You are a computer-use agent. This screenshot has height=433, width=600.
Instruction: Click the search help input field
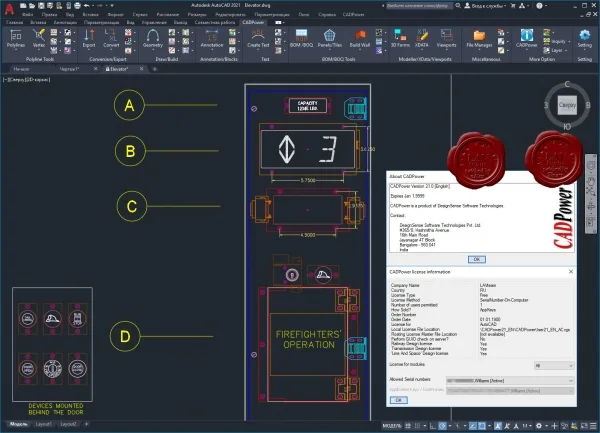tap(419, 6)
